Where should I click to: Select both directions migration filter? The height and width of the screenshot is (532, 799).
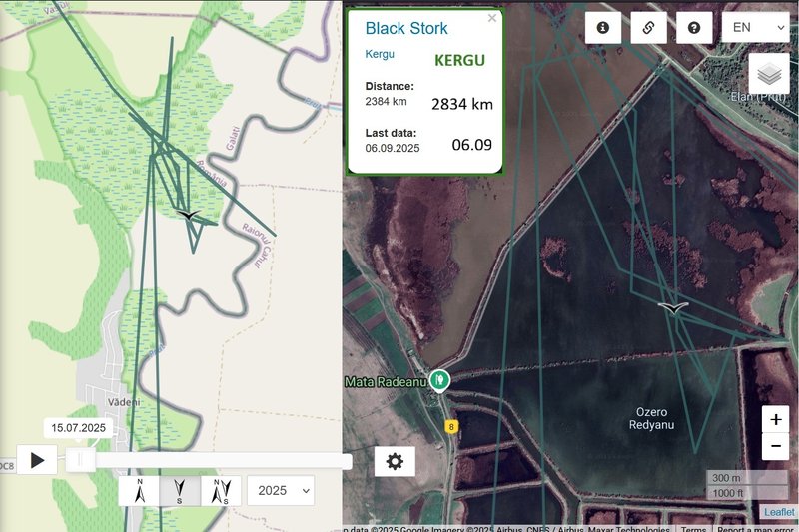pos(221,491)
